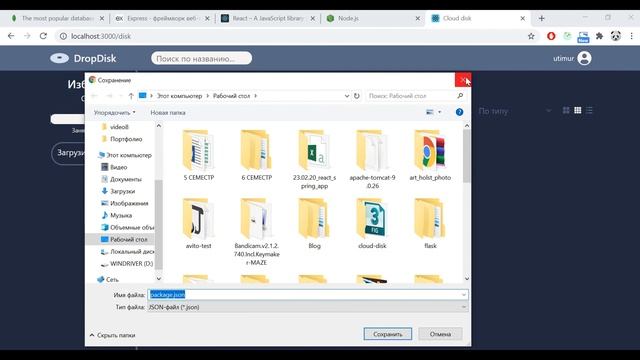Screen dimensions: 640x360
Task: Open the Chrome extensions puzzle icon
Action: tap(599, 36)
